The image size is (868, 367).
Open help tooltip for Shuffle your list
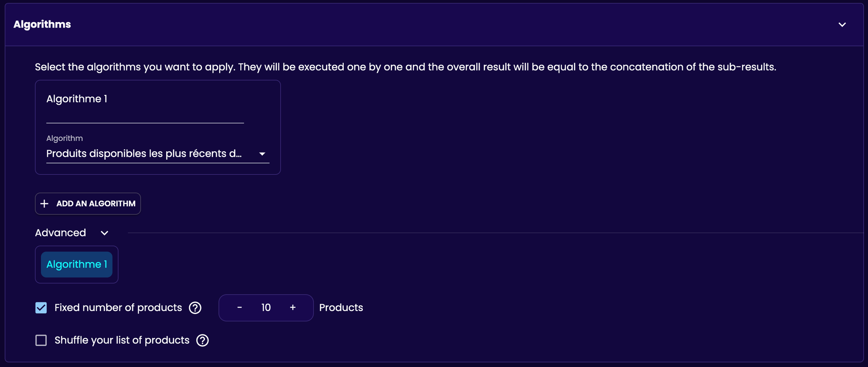(x=203, y=340)
